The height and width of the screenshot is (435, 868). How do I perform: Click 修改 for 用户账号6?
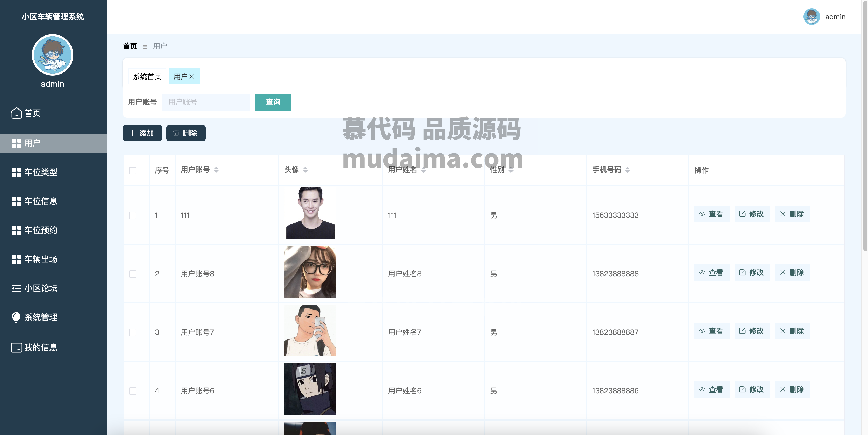click(x=752, y=389)
